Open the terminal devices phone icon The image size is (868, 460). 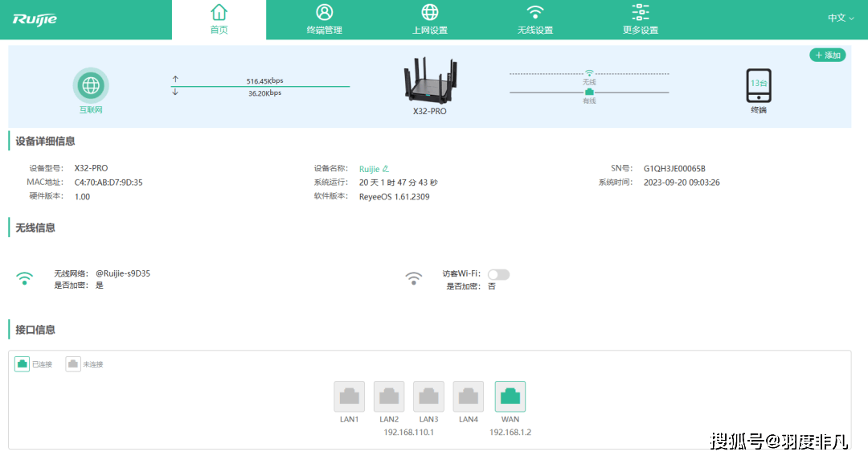tap(758, 85)
